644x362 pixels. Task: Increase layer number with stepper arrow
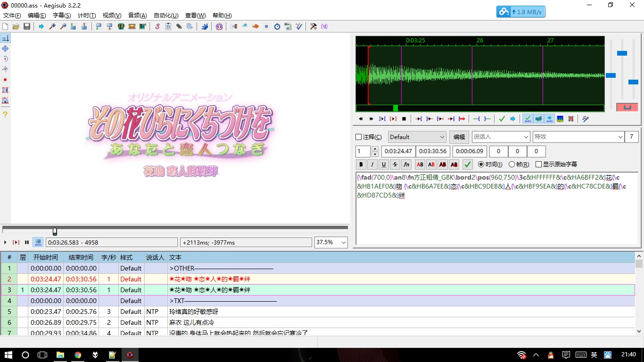point(375,149)
